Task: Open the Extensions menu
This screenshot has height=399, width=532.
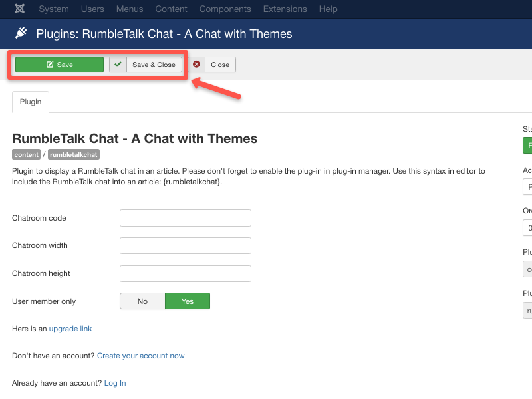Action: pyautogui.click(x=285, y=9)
